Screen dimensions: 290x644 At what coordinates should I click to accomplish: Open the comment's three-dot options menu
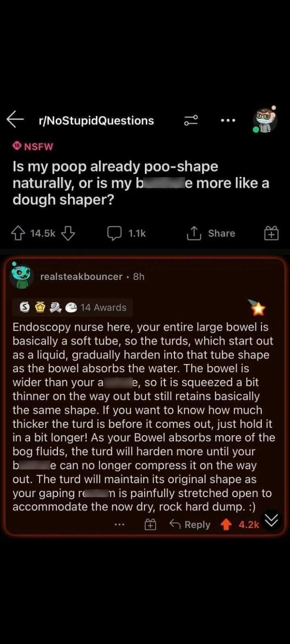click(119, 524)
